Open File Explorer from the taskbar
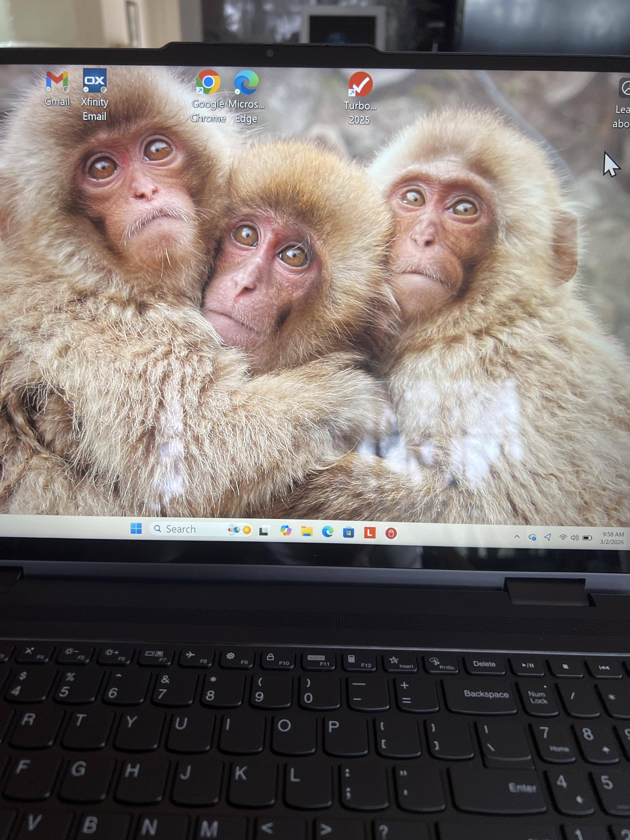 click(307, 531)
